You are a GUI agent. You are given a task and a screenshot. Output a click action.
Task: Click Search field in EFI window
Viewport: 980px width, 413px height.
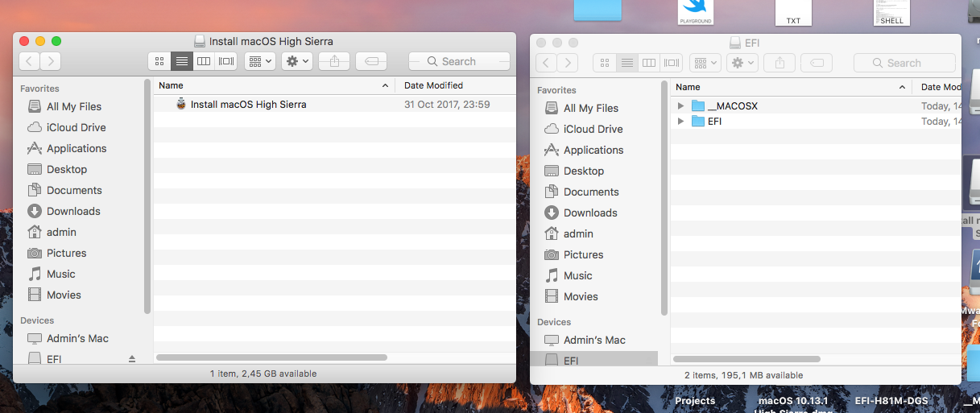point(904,63)
